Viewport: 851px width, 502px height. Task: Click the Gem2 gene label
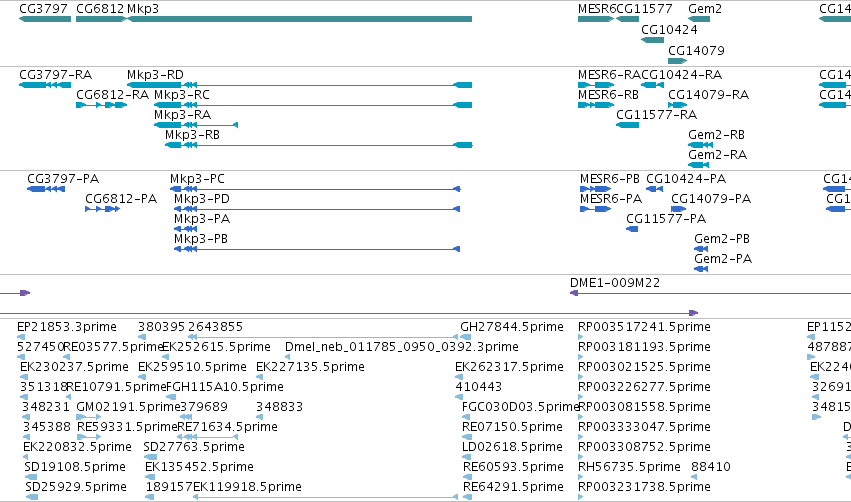pos(705,9)
